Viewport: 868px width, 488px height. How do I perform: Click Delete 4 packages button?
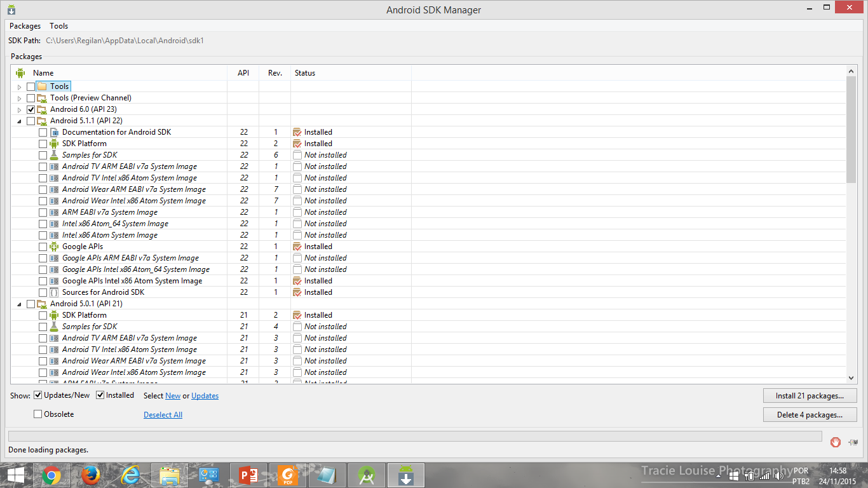tap(810, 415)
